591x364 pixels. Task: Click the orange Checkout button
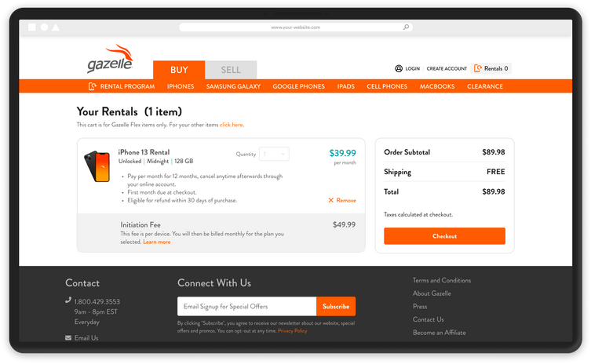445,236
